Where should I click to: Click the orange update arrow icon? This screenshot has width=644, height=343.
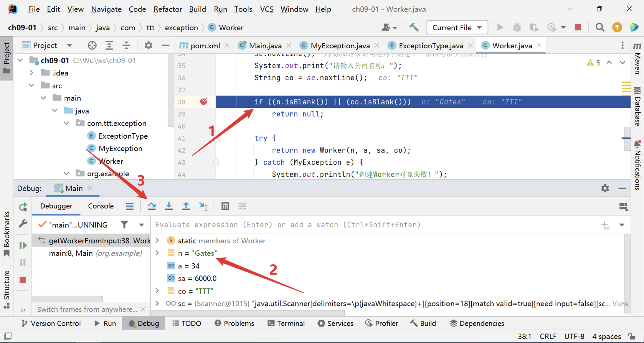pyautogui.click(x=617, y=27)
